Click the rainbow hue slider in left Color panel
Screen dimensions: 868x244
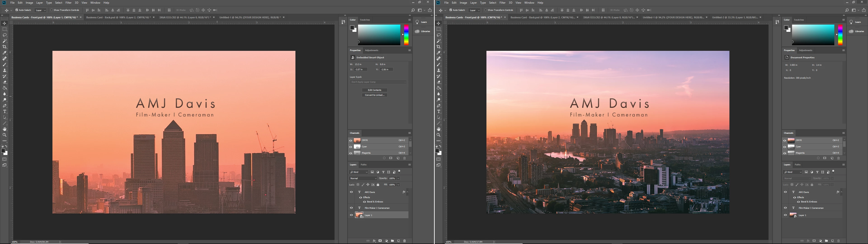click(406, 35)
